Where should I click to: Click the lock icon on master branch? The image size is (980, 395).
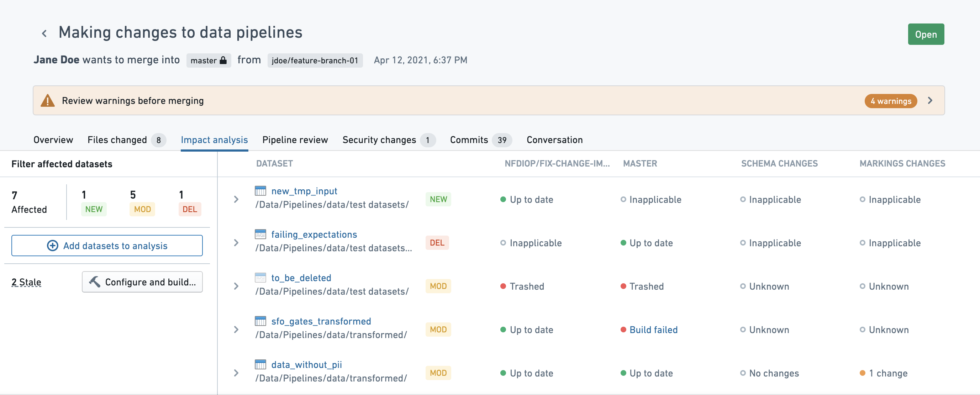[223, 60]
